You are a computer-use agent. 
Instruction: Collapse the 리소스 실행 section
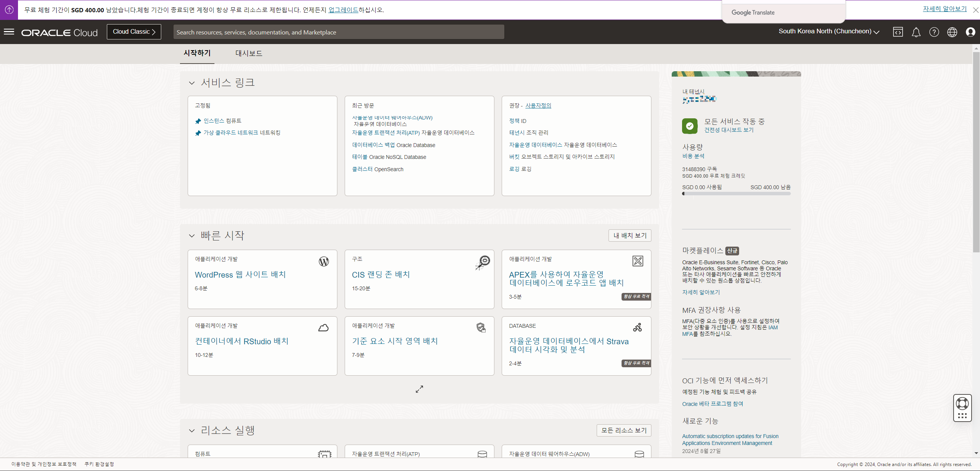click(x=192, y=430)
